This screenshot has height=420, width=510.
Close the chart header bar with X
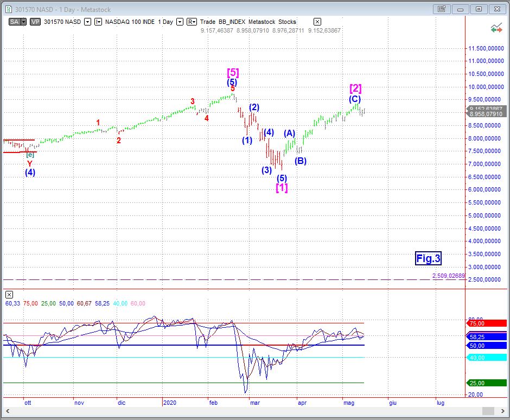coord(317,22)
